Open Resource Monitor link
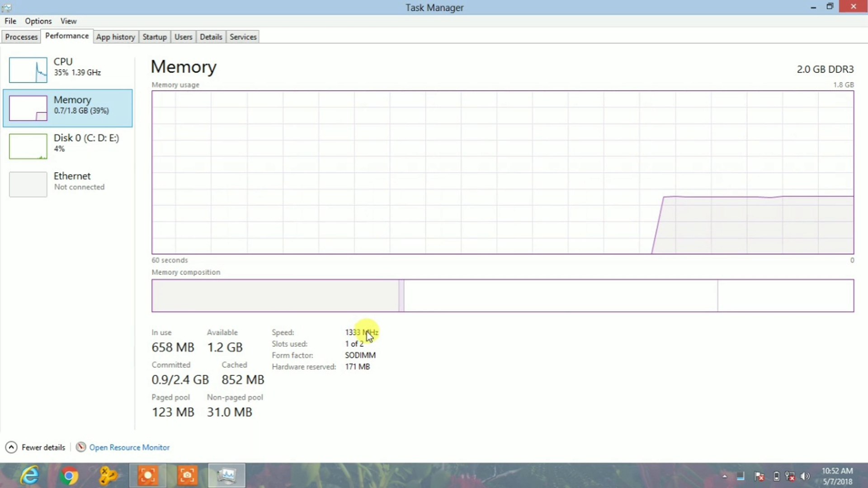The width and height of the screenshot is (868, 488). pyautogui.click(x=129, y=447)
